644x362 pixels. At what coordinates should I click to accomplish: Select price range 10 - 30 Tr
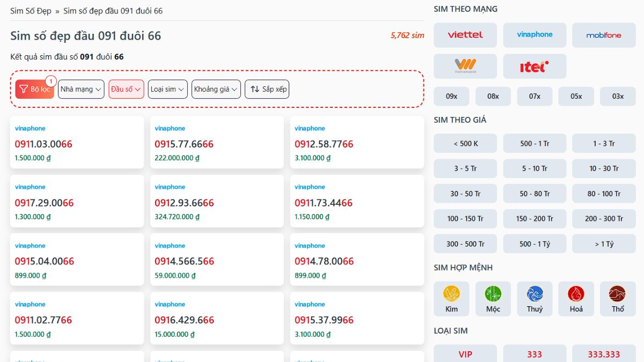[x=604, y=168]
